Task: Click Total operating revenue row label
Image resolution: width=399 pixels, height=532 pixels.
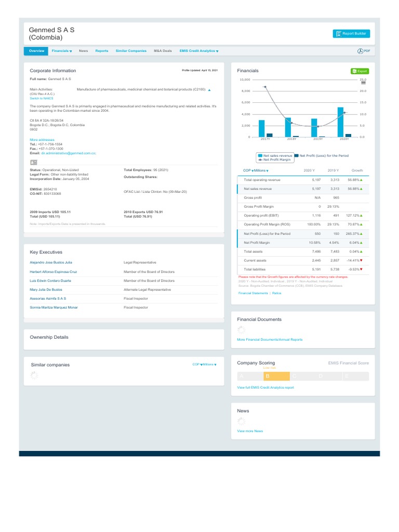Action: pyautogui.click(x=262, y=180)
